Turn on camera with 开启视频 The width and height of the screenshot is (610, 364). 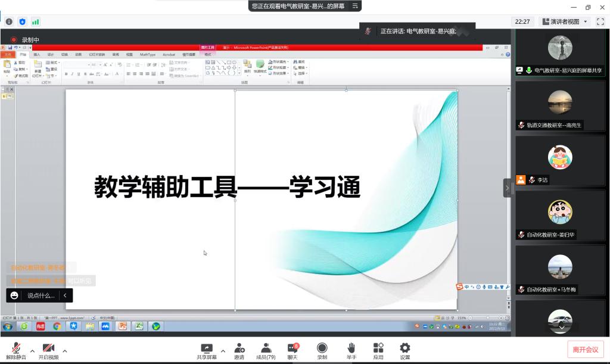click(48, 350)
